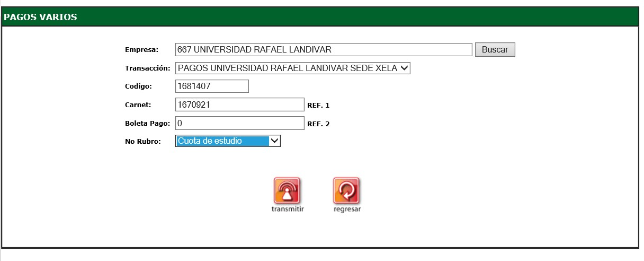
Task: Expand the Transacción dropdown arrow
Action: point(404,68)
